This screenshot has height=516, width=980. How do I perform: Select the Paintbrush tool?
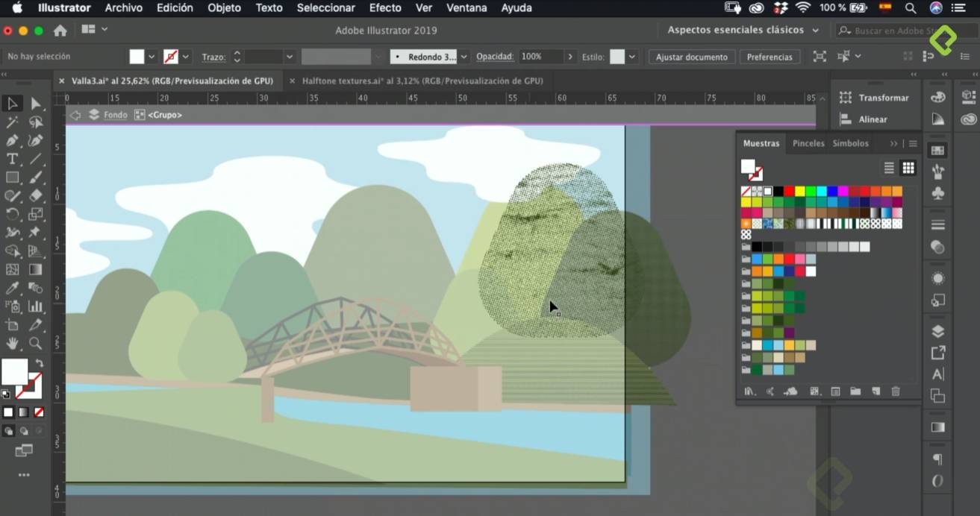click(x=35, y=177)
